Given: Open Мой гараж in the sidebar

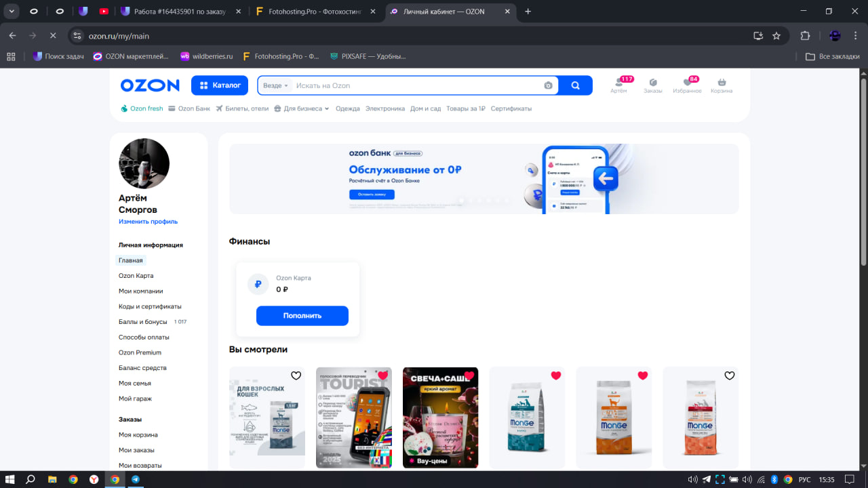Looking at the screenshot, I should pyautogui.click(x=135, y=399).
